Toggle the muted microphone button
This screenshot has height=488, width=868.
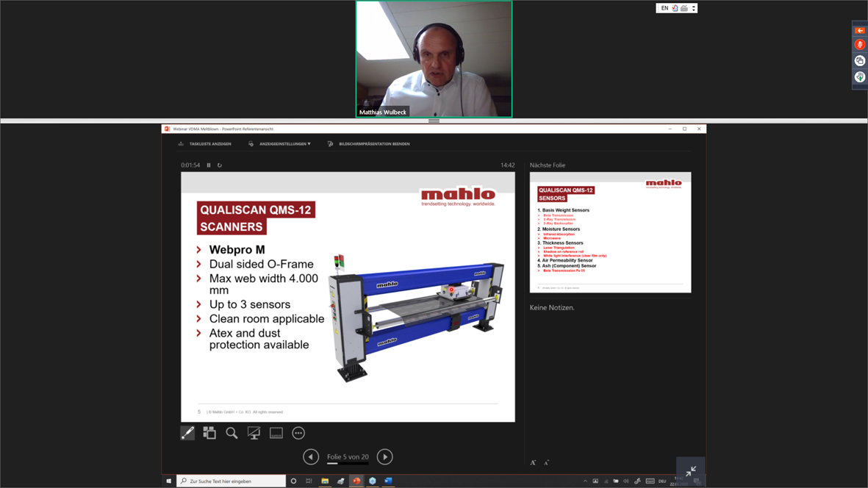860,45
